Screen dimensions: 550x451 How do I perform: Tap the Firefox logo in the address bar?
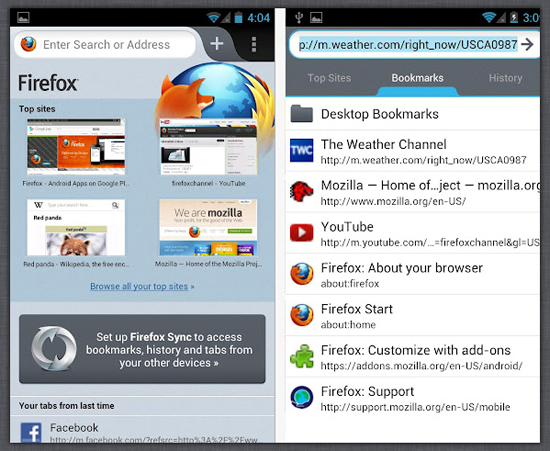tap(28, 44)
